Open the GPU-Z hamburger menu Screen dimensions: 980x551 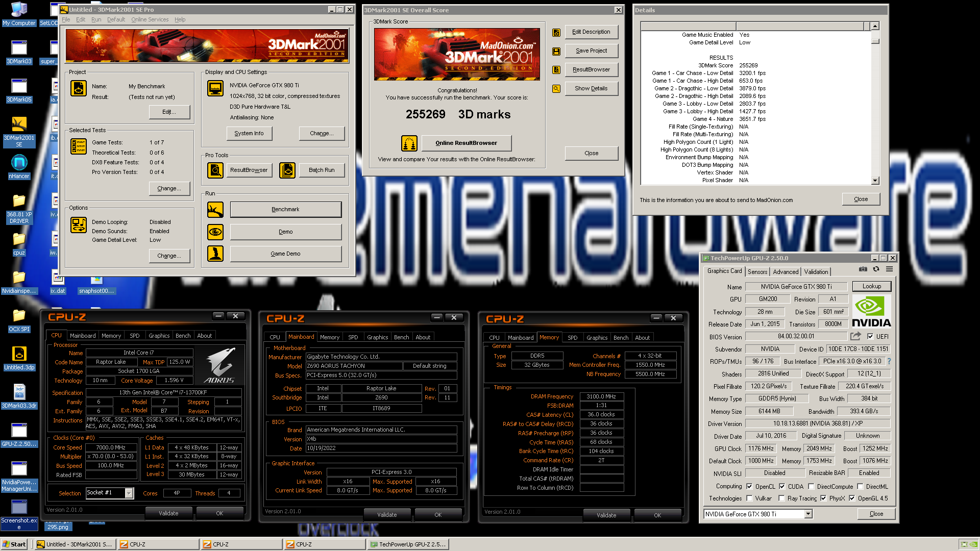pyautogui.click(x=889, y=269)
